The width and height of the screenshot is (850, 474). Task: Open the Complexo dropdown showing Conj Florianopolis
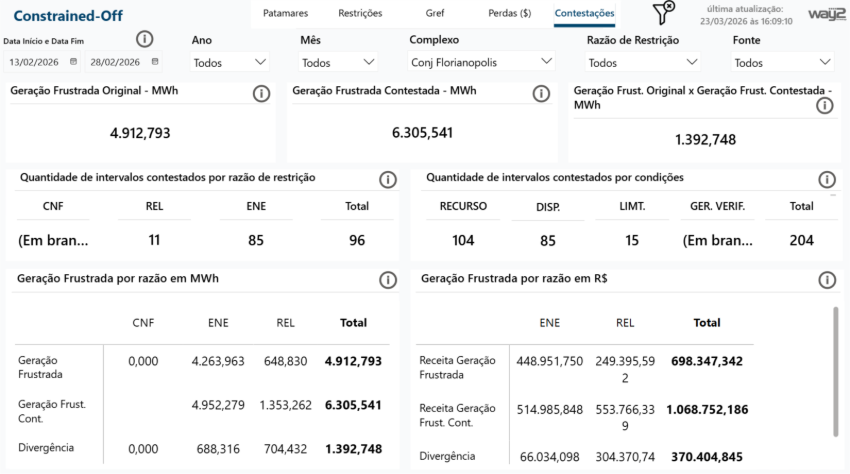[482, 62]
